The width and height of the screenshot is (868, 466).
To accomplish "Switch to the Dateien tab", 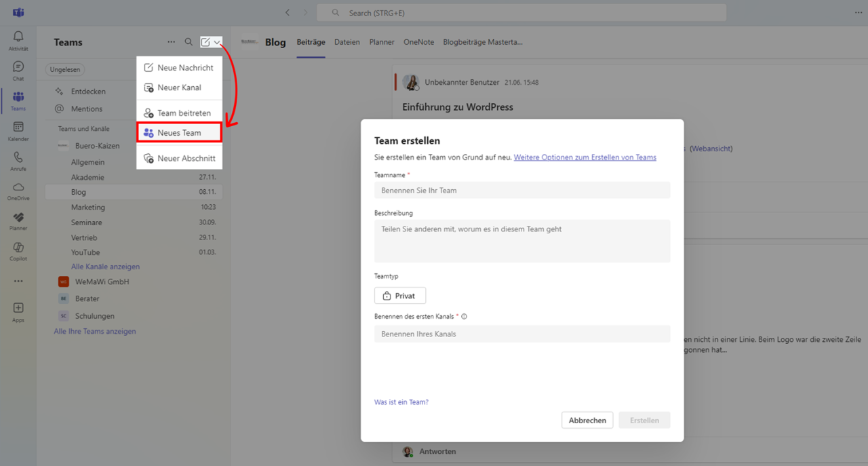I will [x=347, y=42].
